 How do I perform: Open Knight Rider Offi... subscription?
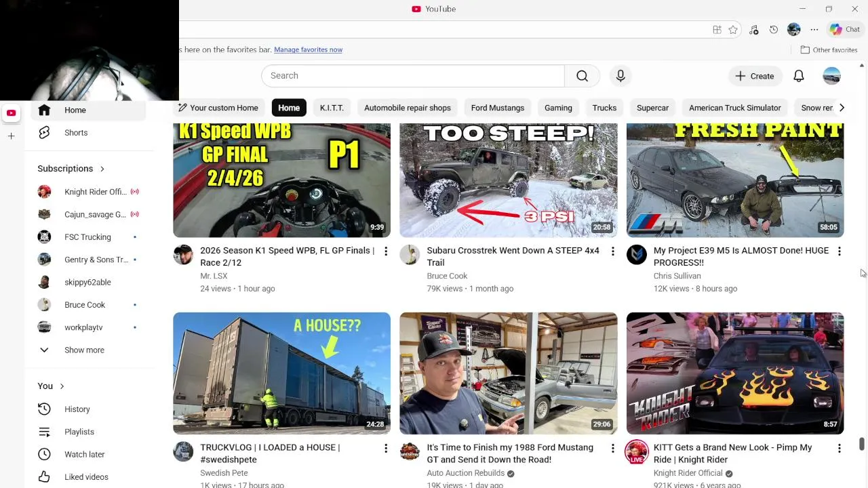coord(88,192)
